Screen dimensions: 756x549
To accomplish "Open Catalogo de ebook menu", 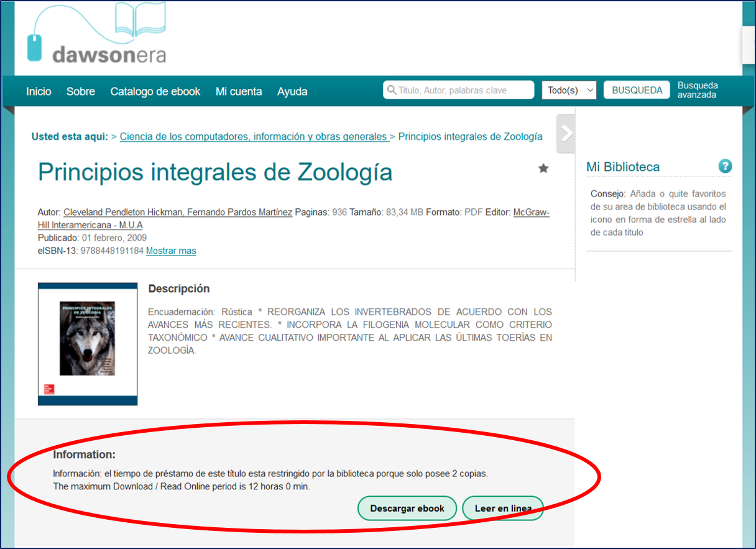I will coord(155,91).
